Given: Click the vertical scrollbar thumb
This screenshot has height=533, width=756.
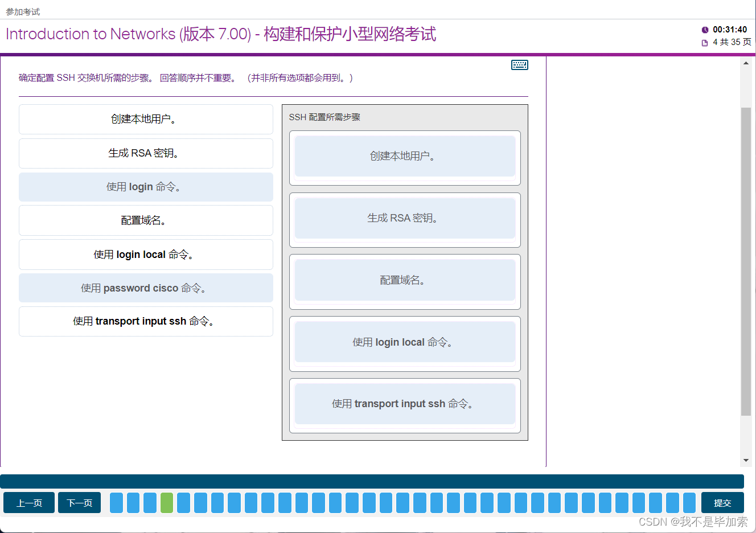Looking at the screenshot, I should point(746,261).
